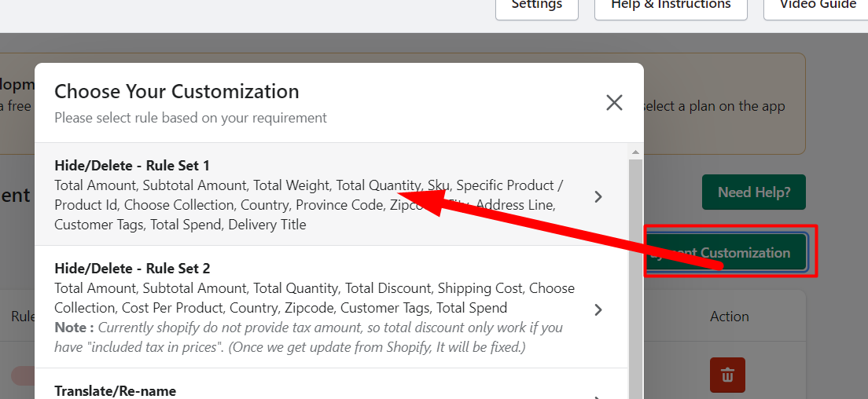Click the scrollbar up arrow in dialog
868x399 pixels.
(x=635, y=151)
